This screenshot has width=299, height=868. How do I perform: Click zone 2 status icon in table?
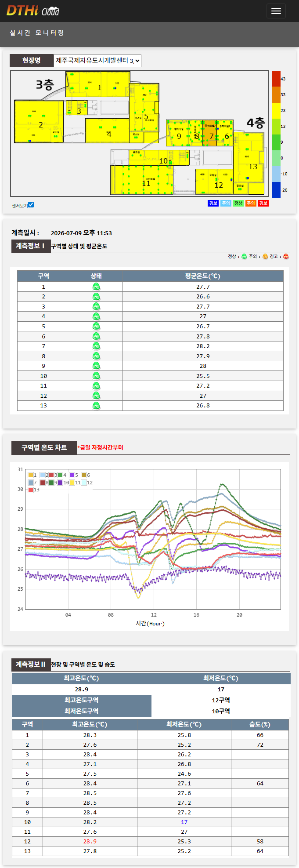point(96,297)
